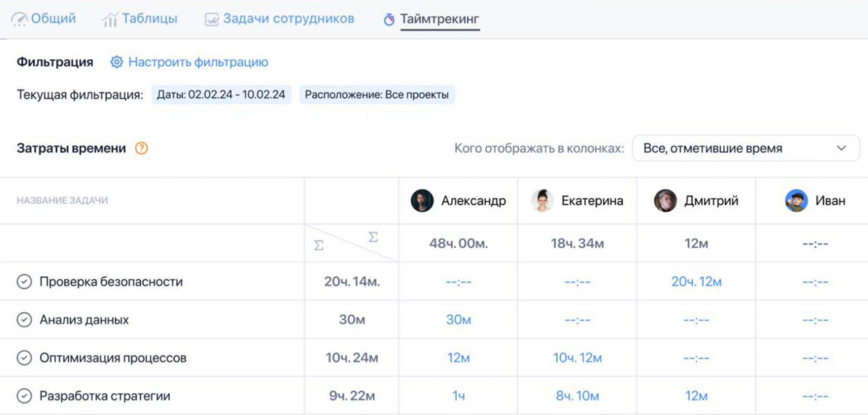Toggle the Анализ данных task check circle
The width and height of the screenshot is (868, 415).
[23, 320]
